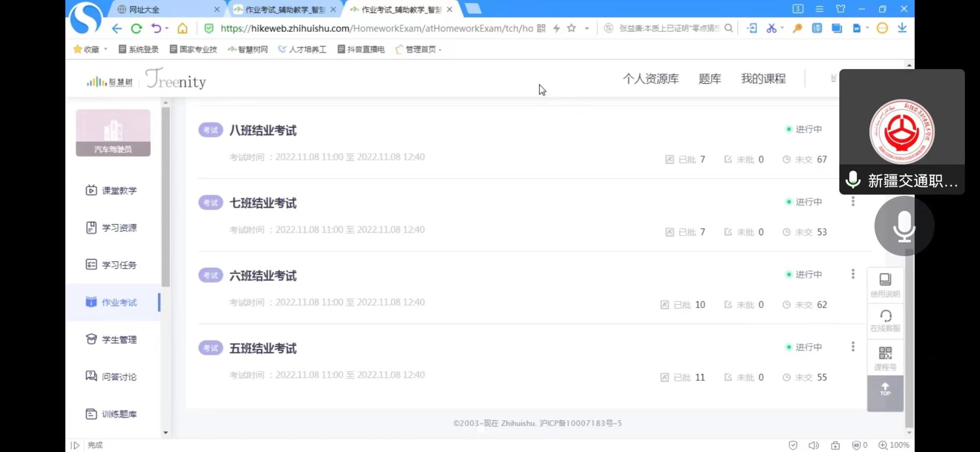Open 在线客服 online support
Image resolution: width=980 pixels, height=452 pixels.
click(x=885, y=321)
